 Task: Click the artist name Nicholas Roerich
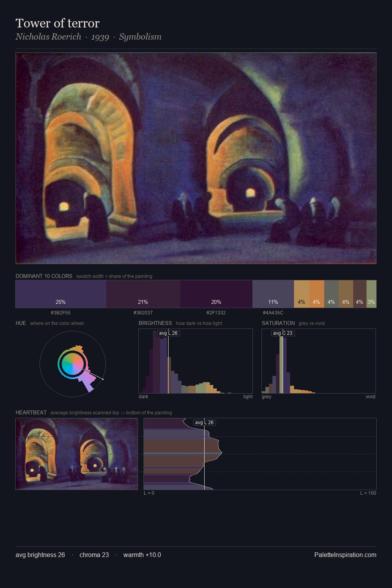(x=48, y=37)
